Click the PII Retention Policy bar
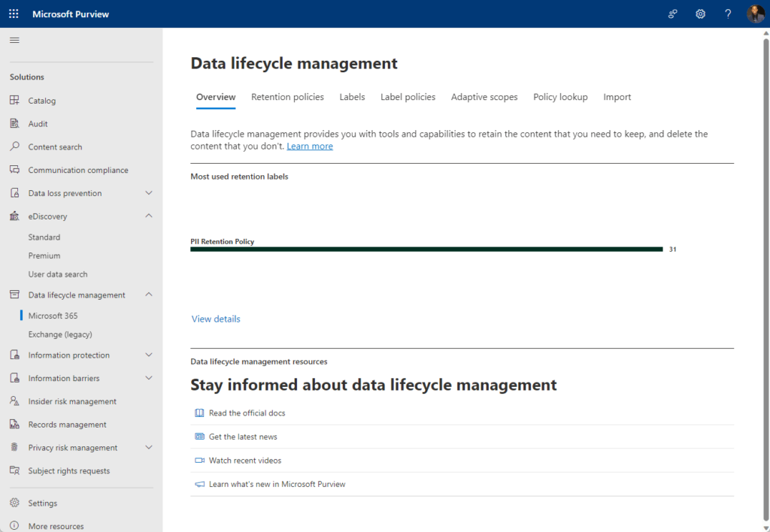 [426, 249]
